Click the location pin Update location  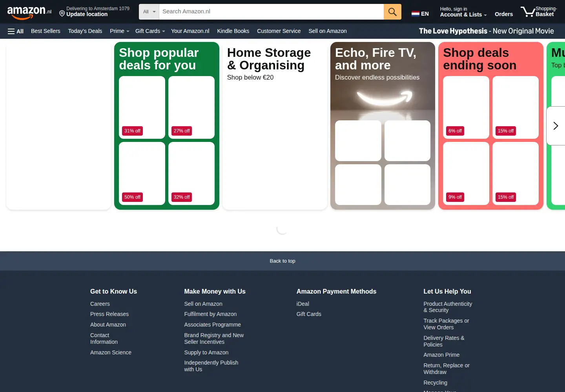[x=94, y=12]
